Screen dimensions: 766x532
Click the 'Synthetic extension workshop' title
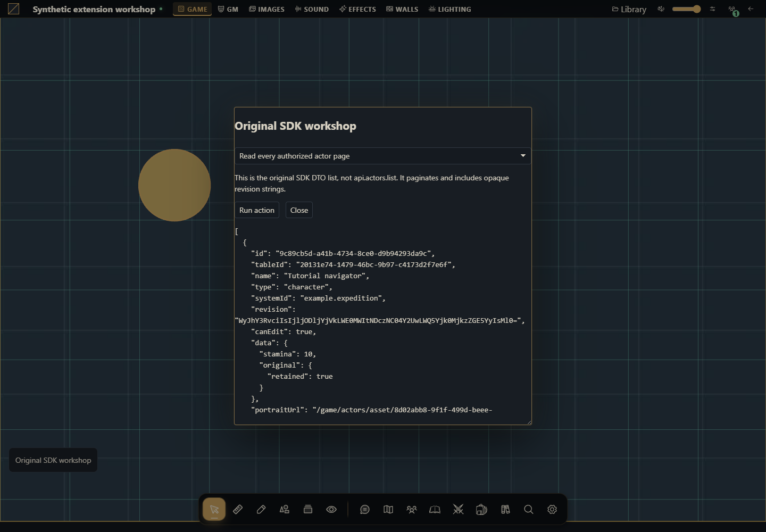click(x=94, y=9)
